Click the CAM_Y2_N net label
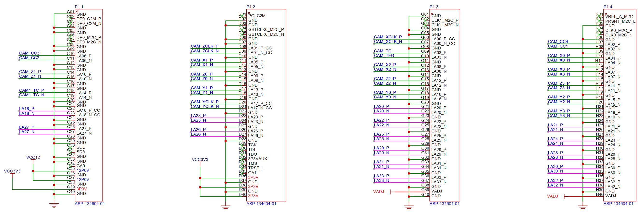The width and height of the screenshot is (644, 213). coord(559,102)
